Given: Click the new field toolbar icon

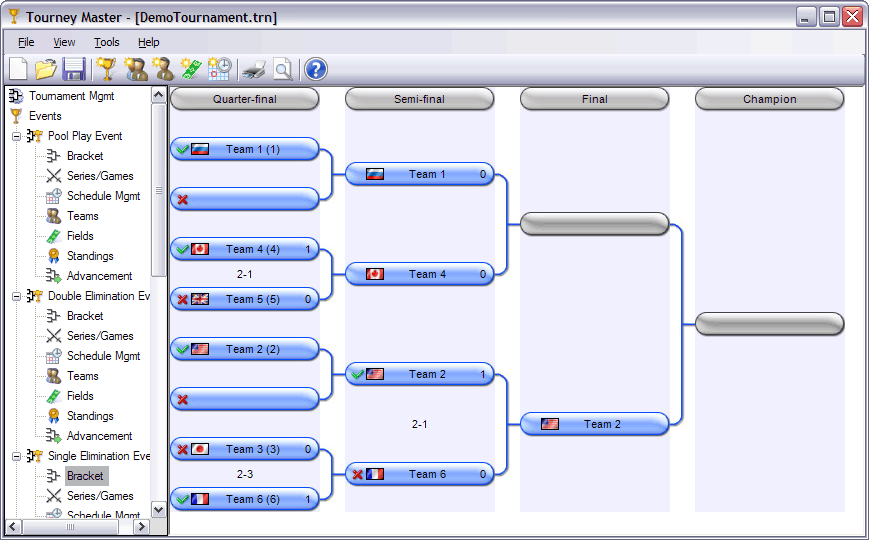Looking at the screenshot, I should pyautogui.click(x=191, y=69).
